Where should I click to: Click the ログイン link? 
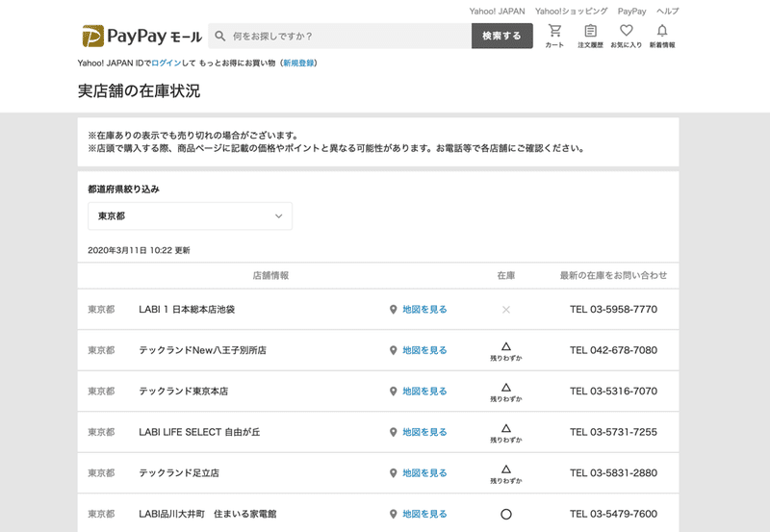click(166, 63)
